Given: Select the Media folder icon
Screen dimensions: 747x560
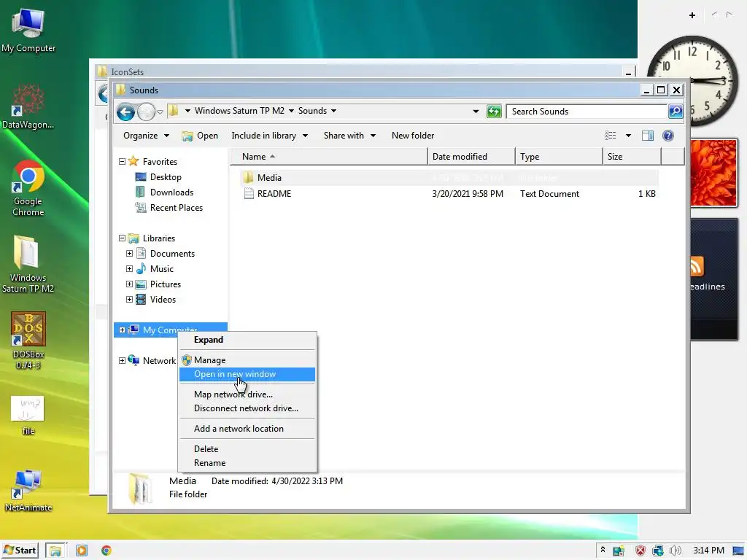Looking at the screenshot, I should coord(248,178).
